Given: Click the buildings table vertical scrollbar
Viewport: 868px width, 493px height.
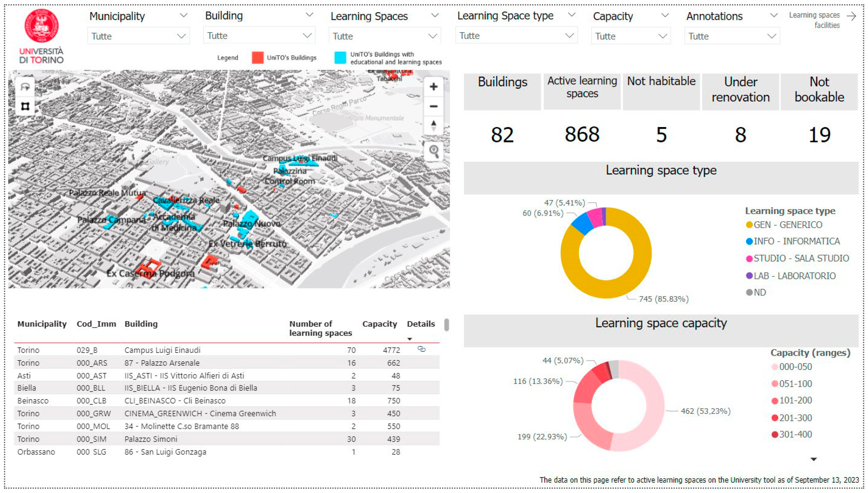Looking at the screenshot, I should pos(446,325).
